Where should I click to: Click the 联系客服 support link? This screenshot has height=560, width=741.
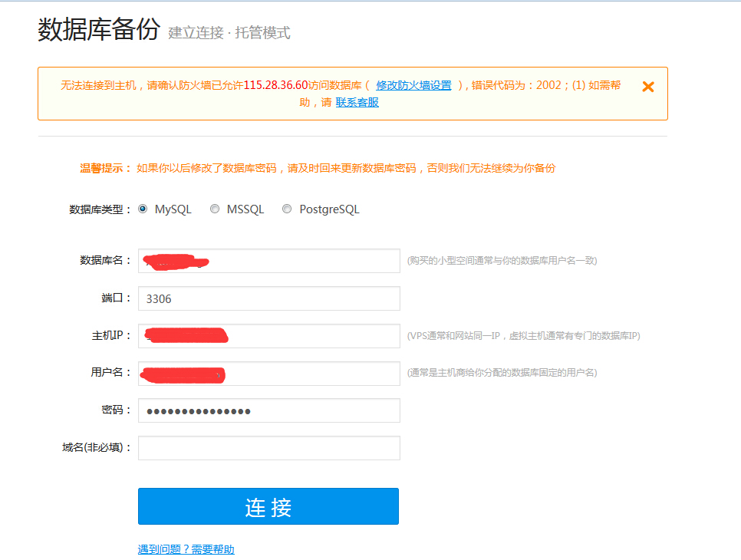(x=357, y=102)
